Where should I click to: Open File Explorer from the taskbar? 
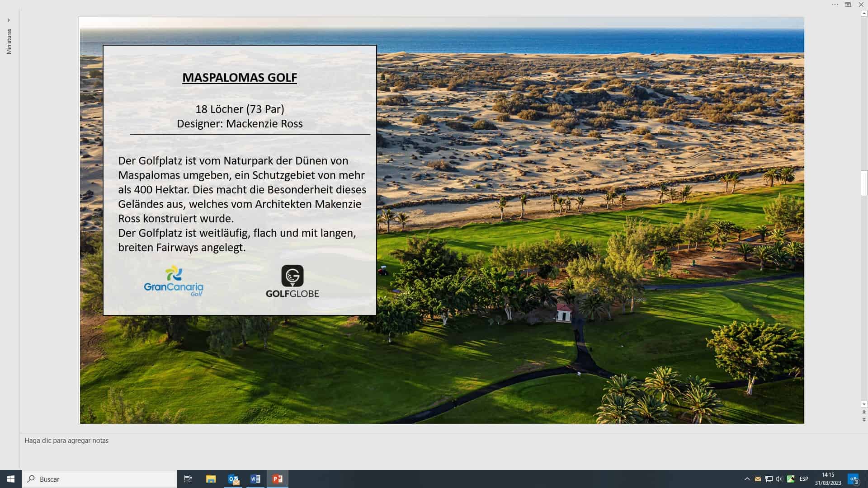tap(211, 479)
